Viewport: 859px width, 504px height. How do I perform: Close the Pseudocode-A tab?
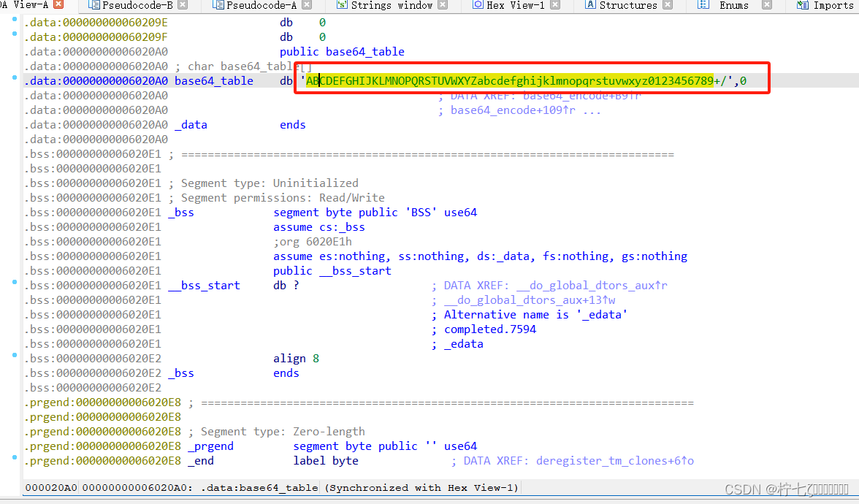click(x=307, y=4)
